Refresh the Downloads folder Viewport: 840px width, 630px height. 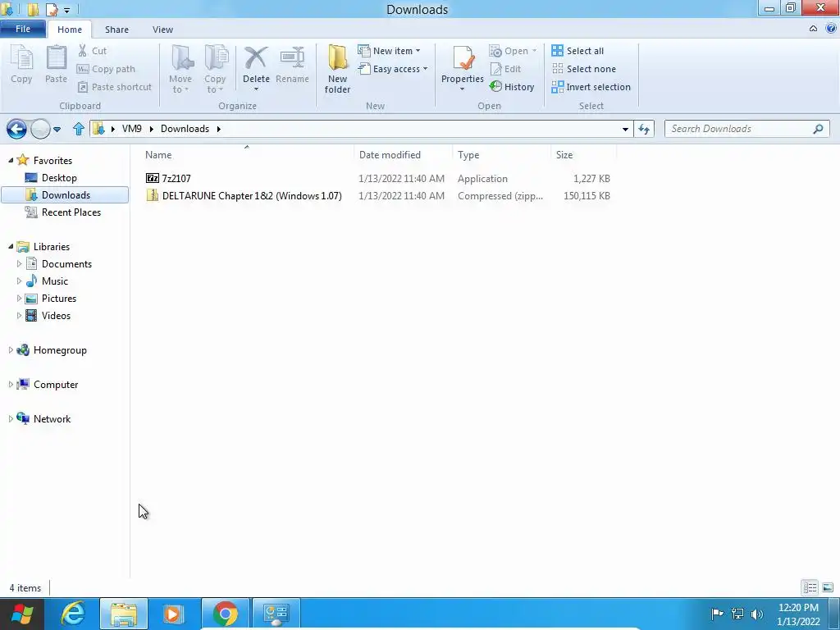(x=644, y=129)
